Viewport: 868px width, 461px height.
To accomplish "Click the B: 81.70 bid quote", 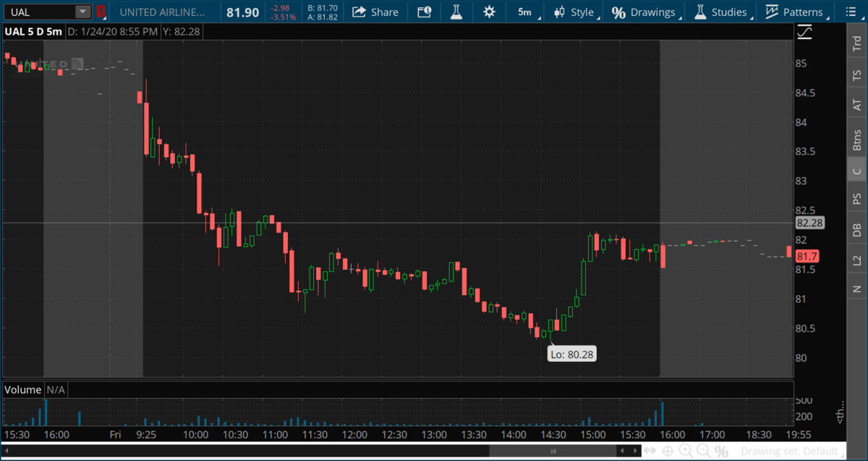I will point(322,7).
